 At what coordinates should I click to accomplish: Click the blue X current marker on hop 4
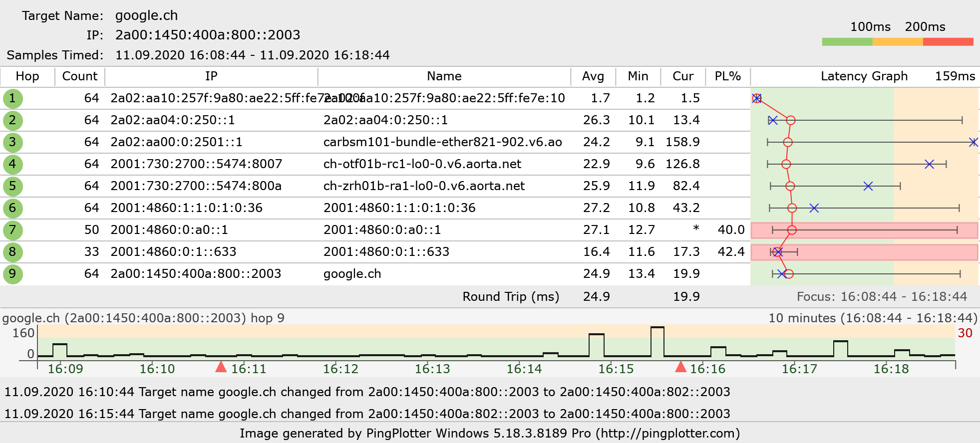click(929, 164)
